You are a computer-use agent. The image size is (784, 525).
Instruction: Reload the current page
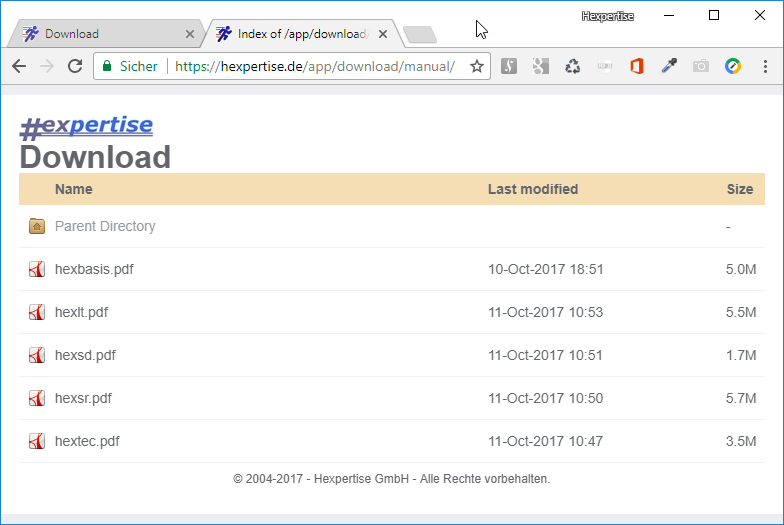(75, 66)
